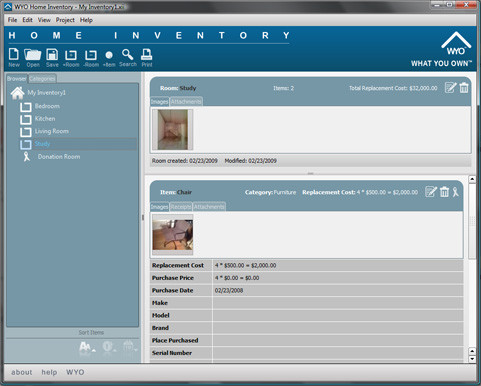The height and width of the screenshot is (386, 481).
Task: Click the WYO link in footer
Action: point(75,372)
